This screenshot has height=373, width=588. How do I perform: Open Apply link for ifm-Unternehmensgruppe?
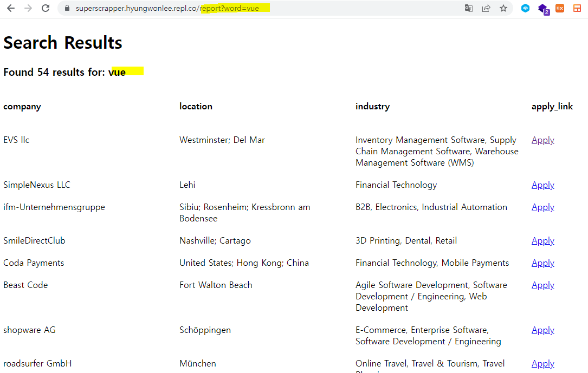[542, 207]
